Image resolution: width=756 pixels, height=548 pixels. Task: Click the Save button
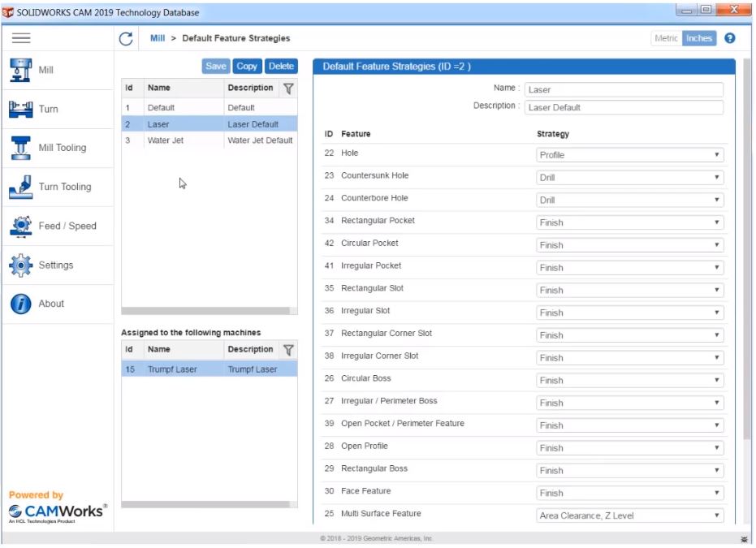coord(215,67)
